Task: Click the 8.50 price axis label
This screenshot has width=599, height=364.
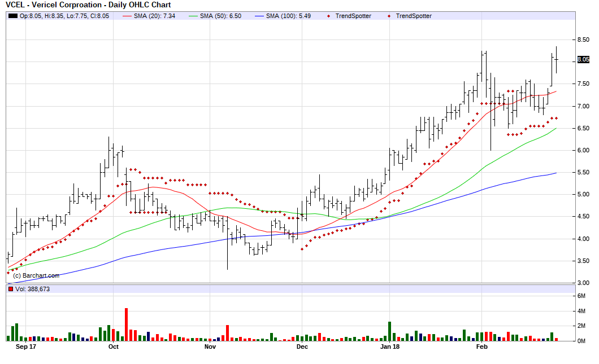Action: 583,40
